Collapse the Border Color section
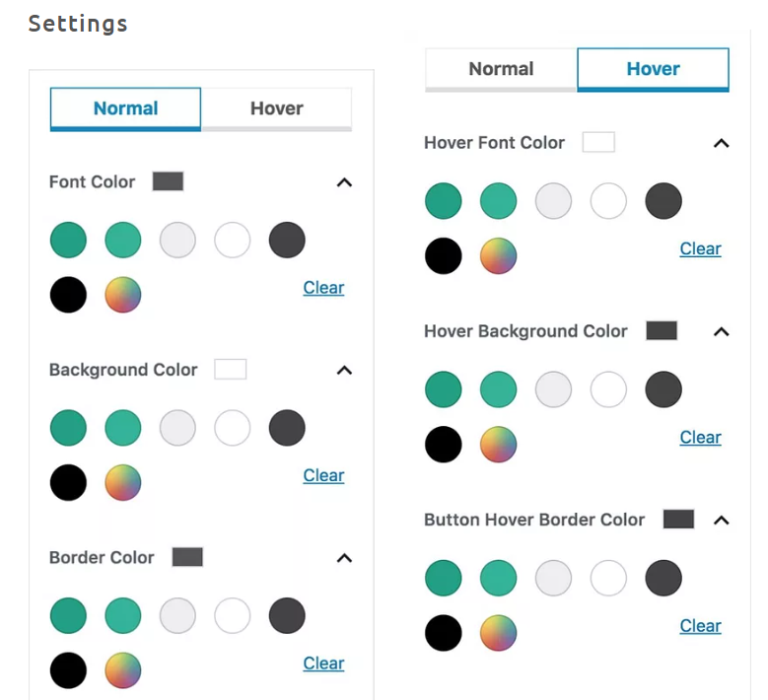Screen dimensions: 768x700 click(x=344, y=558)
